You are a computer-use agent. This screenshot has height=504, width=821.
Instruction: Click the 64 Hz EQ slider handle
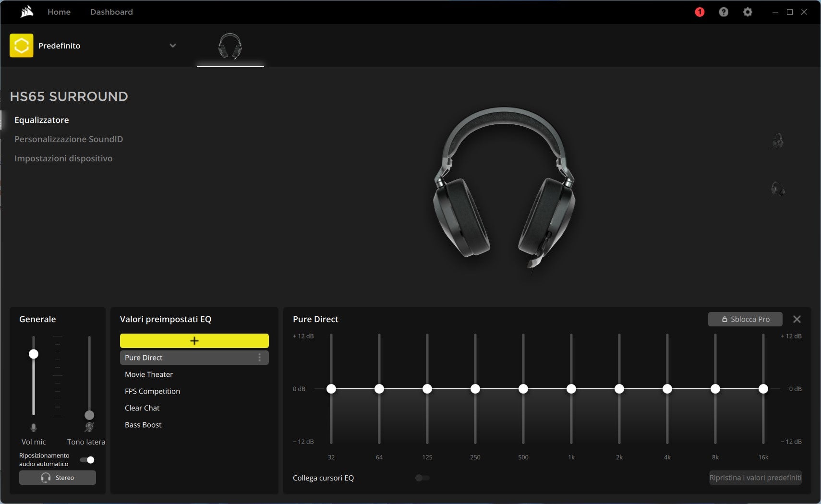pos(379,389)
